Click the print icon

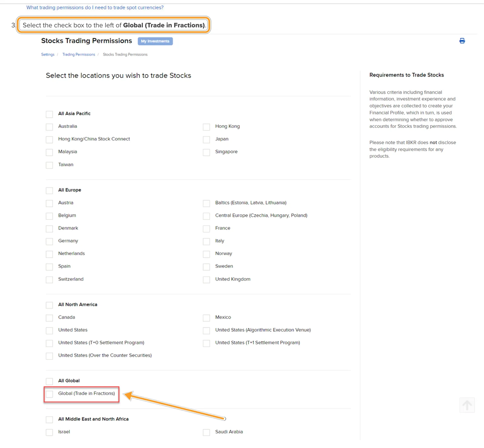pyautogui.click(x=462, y=41)
